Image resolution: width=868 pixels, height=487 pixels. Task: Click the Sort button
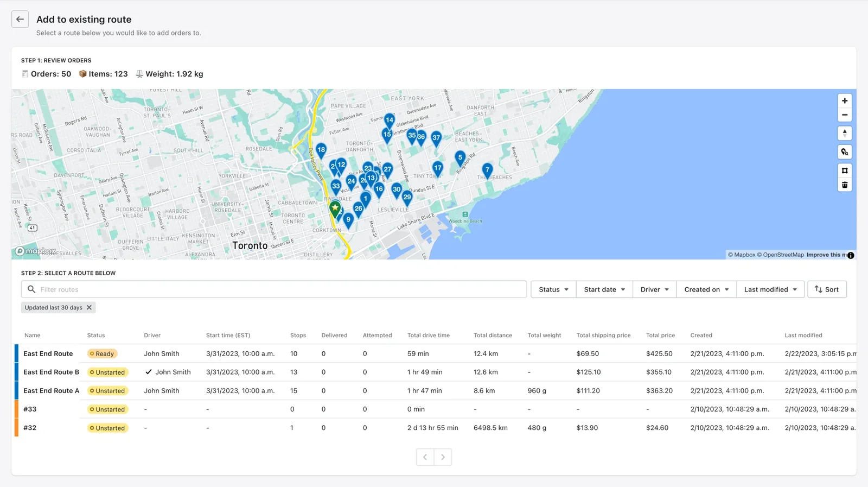point(827,289)
